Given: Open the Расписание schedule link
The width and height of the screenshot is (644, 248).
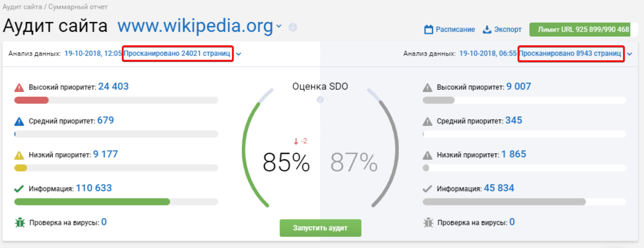Looking at the screenshot, I should (455, 29).
